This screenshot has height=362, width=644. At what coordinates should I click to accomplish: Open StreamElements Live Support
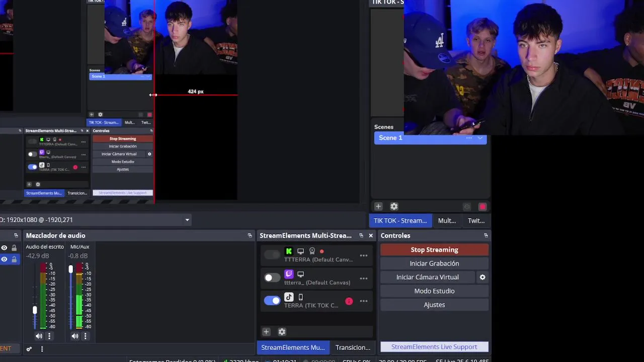pyautogui.click(x=434, y=347)
